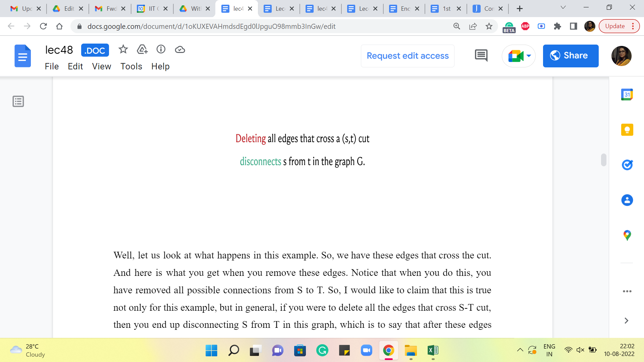Click Request edit access button
The height and width of the screenshot is (362, 644).
[408, 56]
